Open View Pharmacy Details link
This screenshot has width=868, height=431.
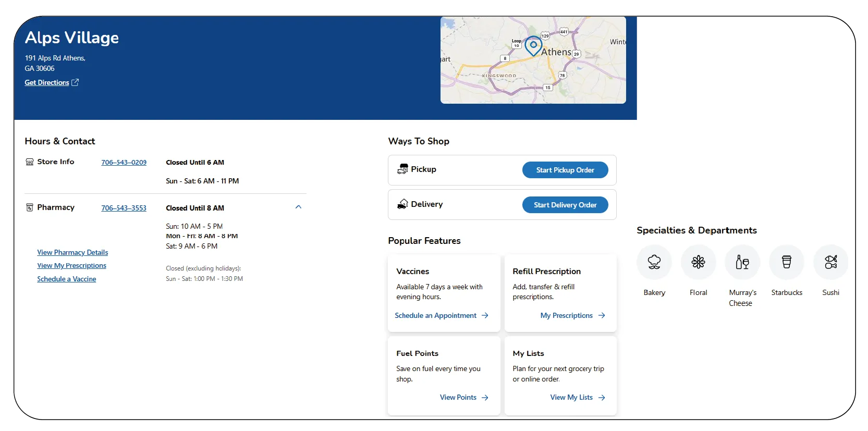click(72, 253)
